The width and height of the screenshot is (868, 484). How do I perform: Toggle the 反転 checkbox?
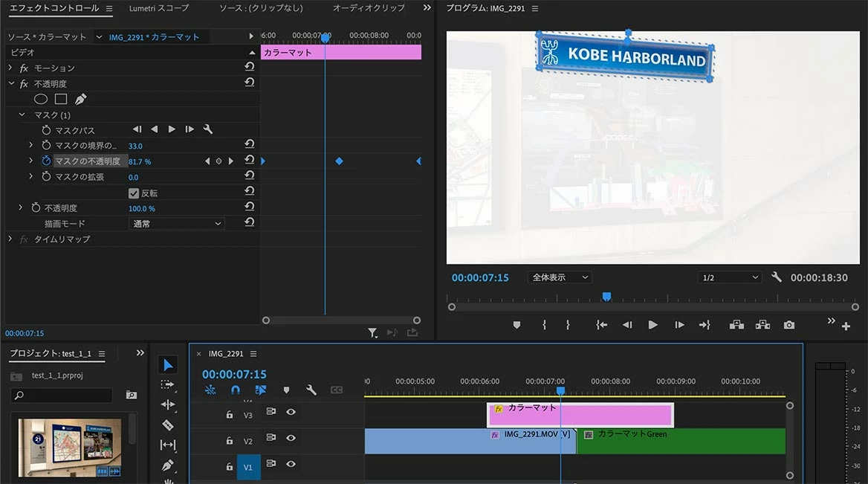[x=134, y=193]
